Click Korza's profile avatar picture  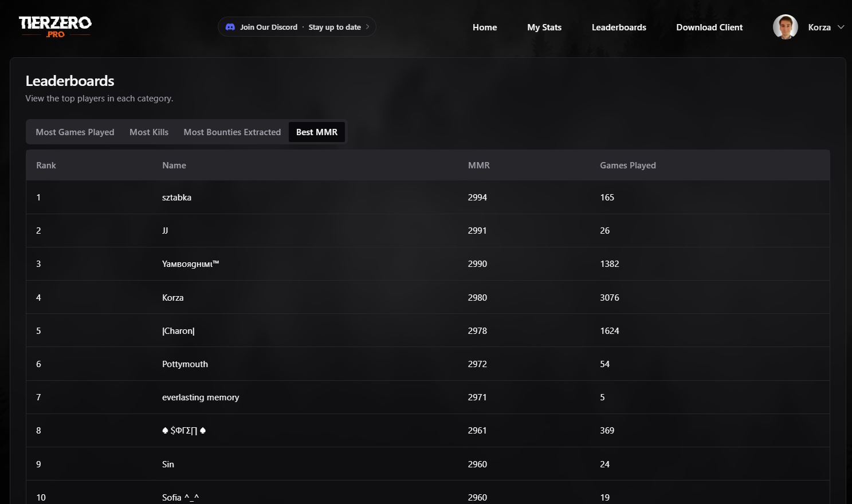click(x=785, y=27)
